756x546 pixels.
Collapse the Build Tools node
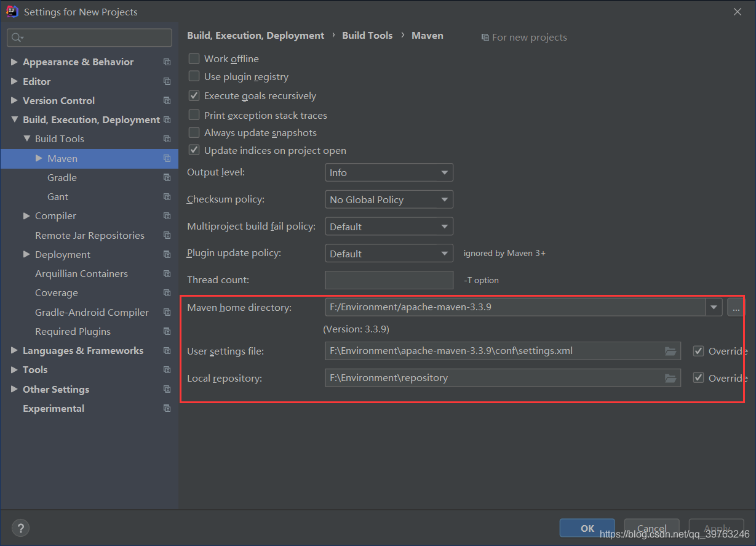point(26,139)
